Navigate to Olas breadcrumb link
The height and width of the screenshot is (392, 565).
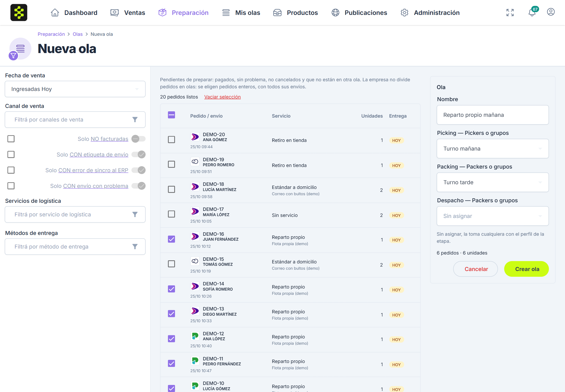tap(77, 34)
